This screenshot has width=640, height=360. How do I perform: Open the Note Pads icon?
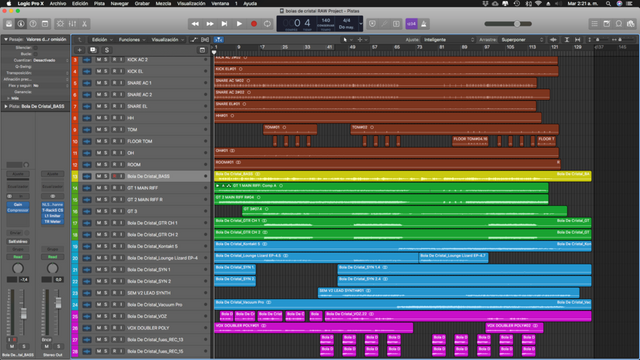click(607, 24)
